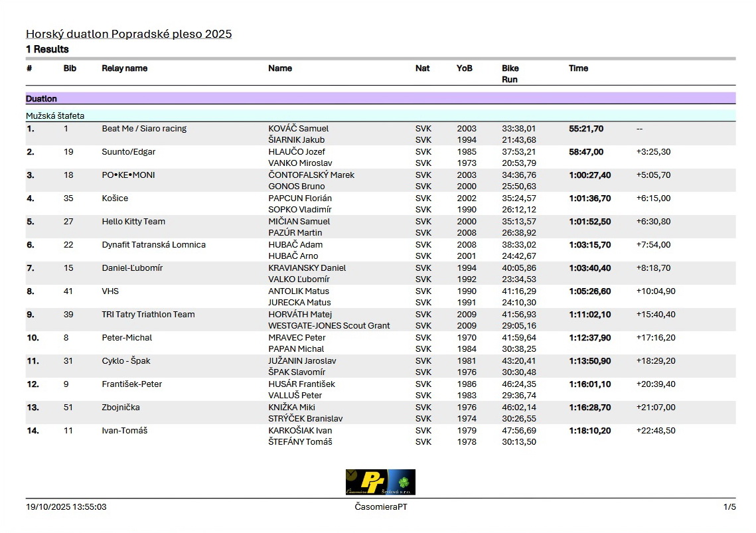This screenshot has width=756, height=533.
Task: Click the timestamp '19/10/2025 13:55:03'
Action: (66, 507)
